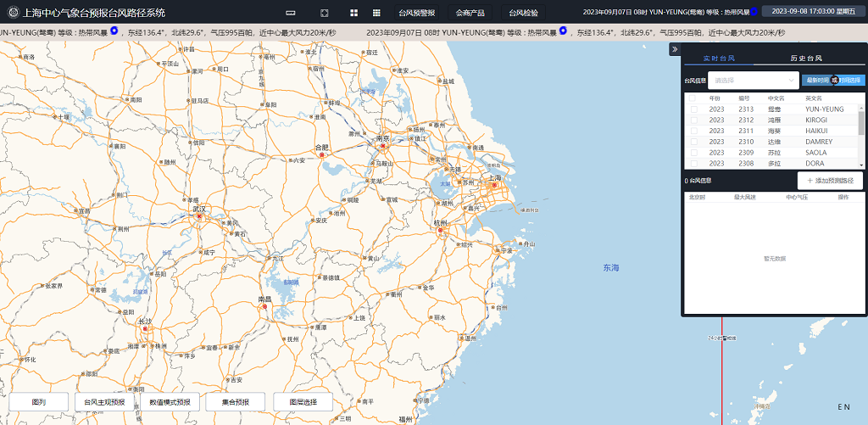
Task: Select the SAOLA typhoon checkbox
Action: click(x=693, y=153)
